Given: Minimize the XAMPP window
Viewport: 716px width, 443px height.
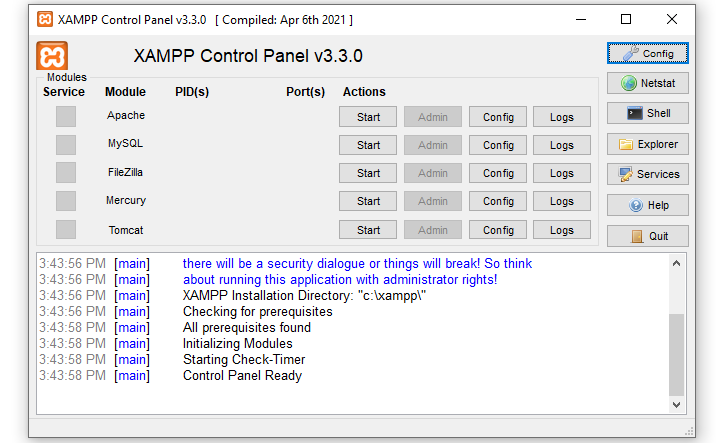Looking at the screenshot, I should [581, 19].
